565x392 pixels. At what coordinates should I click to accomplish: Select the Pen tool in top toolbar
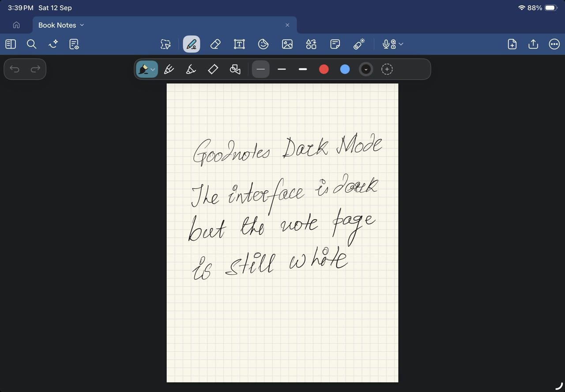click(x=192, y=44)
